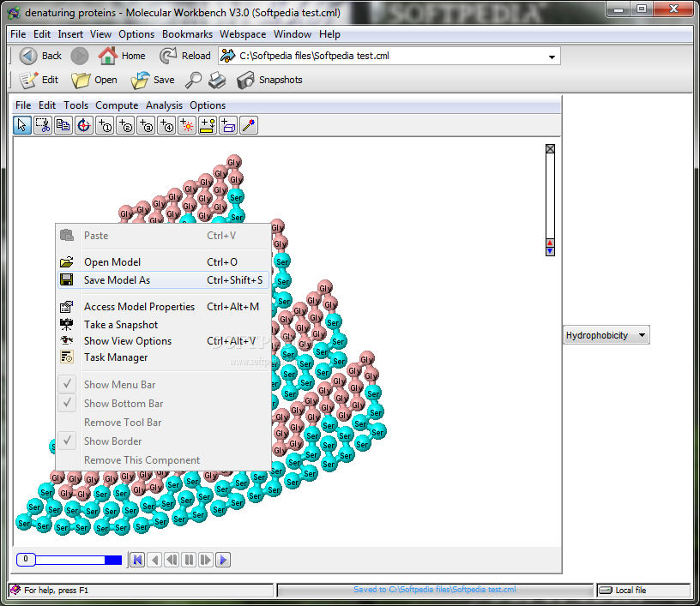Open the Webspace menu

tap(243, 34)
